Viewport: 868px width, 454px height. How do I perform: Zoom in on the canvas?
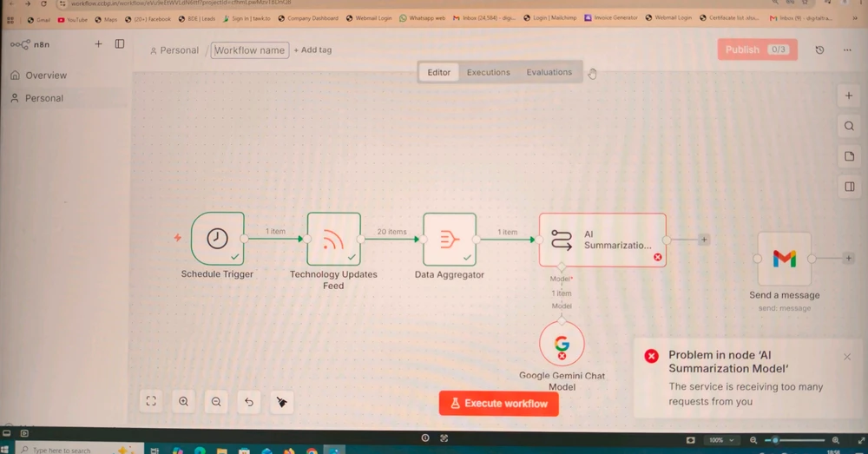click(x=183, y=401)
